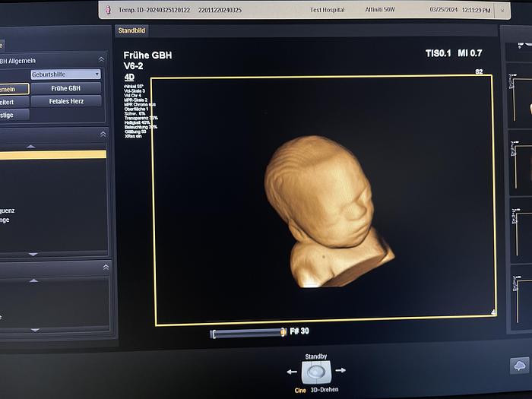This screenshot has height=399, width=532.
Task: Click the cloud icon at bottom right
Action: (x=519, y=366)
